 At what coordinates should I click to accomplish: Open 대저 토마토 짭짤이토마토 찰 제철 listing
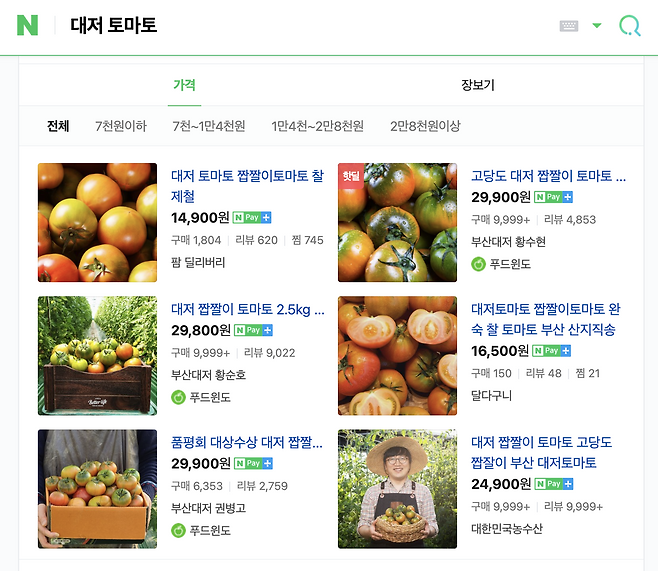(x=248, y=186)
